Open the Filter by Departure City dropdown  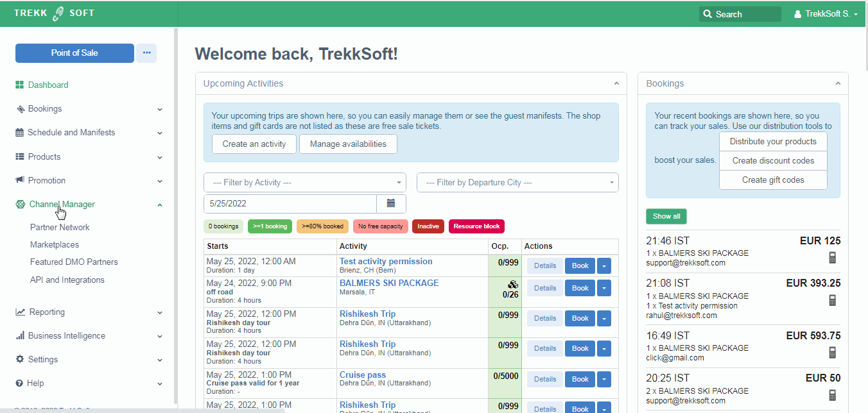[517, 182]
